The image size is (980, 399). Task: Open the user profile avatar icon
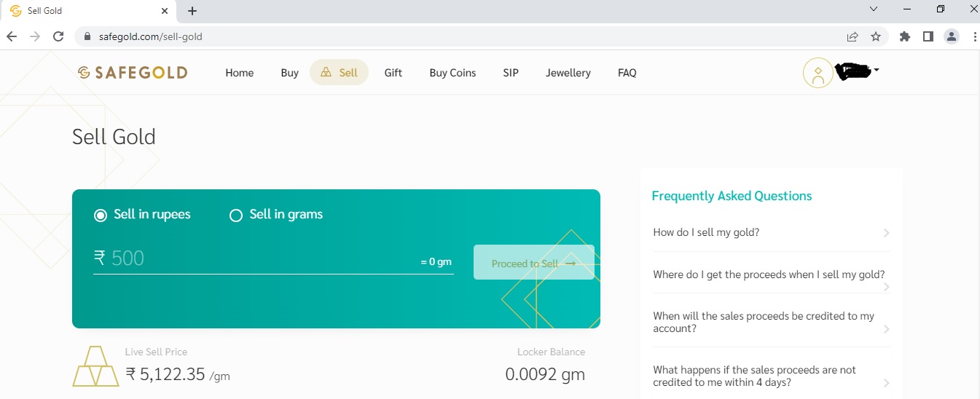click(x=818, y=73)
